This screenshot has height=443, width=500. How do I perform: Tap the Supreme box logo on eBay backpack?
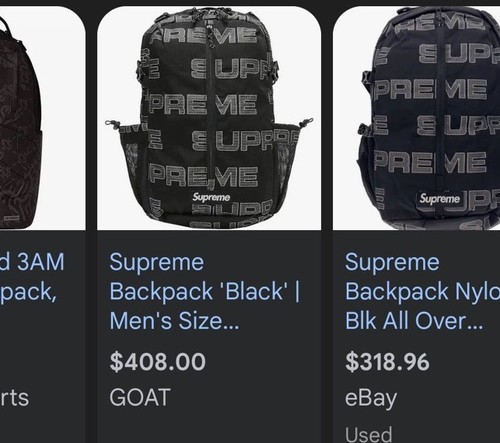(x=440, y=199)
